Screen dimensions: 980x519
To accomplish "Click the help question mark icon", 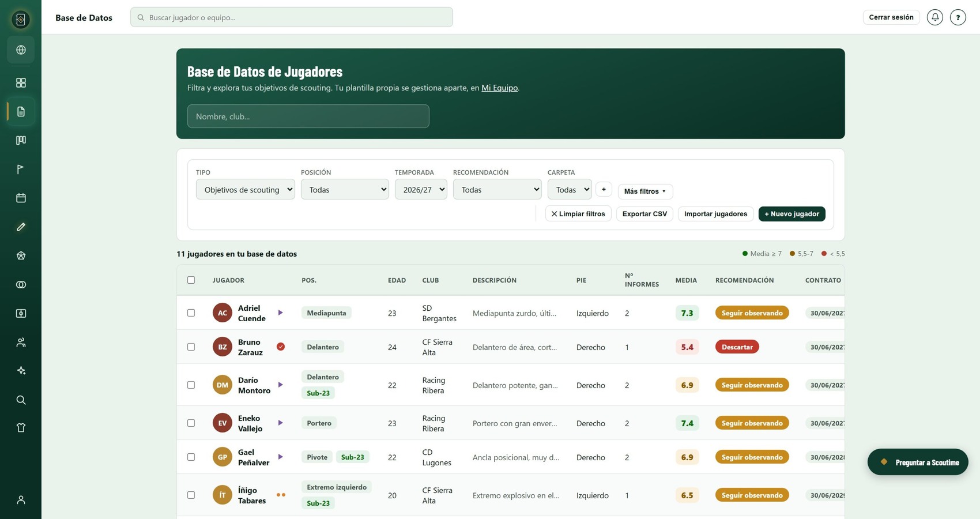I will pyautogui.click(x=958, y=17).
